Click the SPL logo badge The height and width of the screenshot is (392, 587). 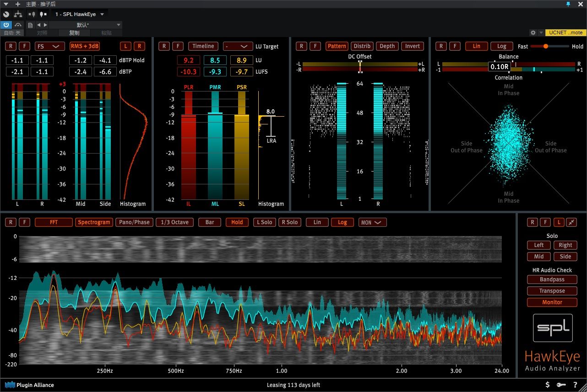click(553, 328)
